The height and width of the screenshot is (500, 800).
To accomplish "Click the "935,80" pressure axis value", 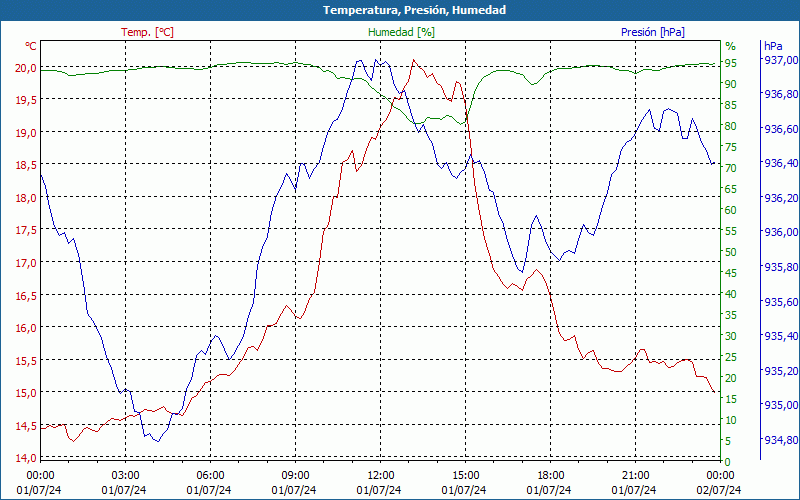I will [781, 267].
